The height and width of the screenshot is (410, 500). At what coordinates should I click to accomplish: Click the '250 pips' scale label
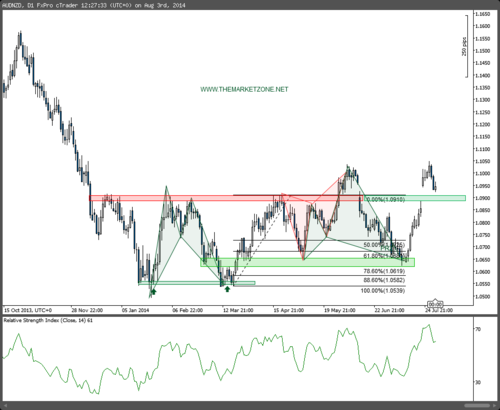pyautogui.click(x=464, y=47)
